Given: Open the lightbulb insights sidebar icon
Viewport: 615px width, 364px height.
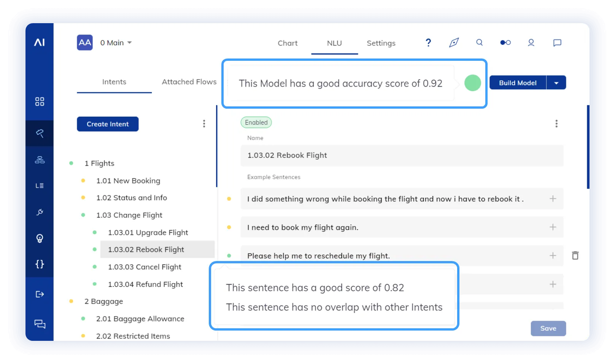Looking at the screenshot, I should [x=40, y=238].
